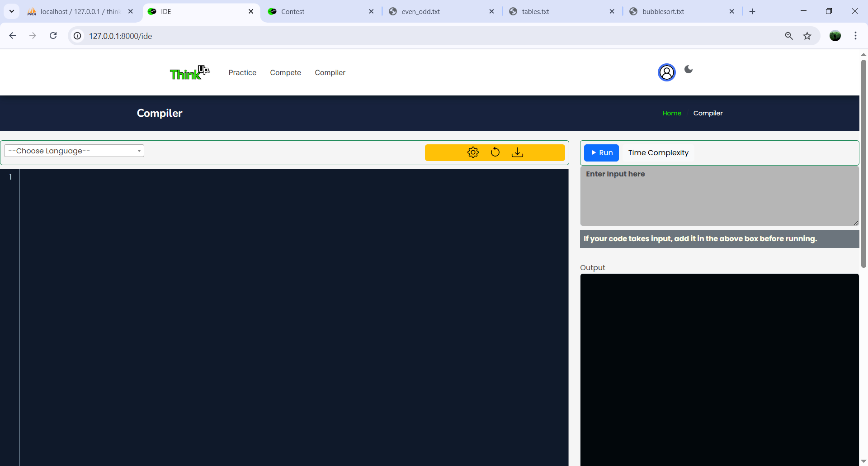Screen dimensions: 868x466
Task: Click the download code icon
Action: pyautogui.click(x=517, y=152)
